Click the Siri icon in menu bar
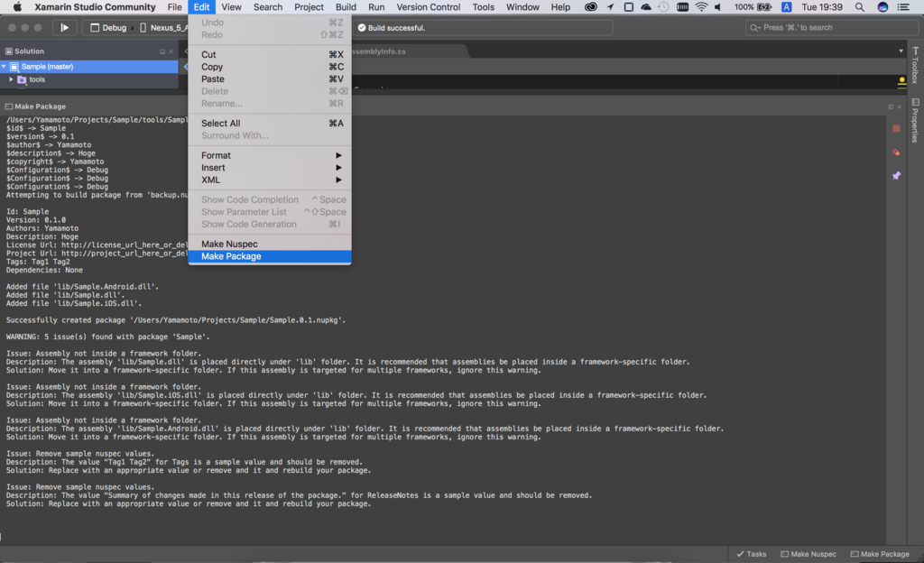The image size is (924, 563). [x=882, y=7]
